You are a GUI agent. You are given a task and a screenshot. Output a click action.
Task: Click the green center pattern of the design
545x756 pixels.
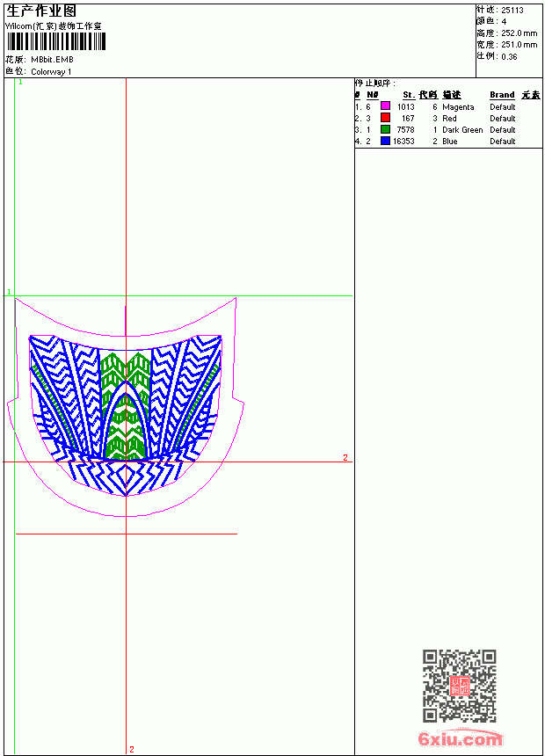[x=126, y=406]
